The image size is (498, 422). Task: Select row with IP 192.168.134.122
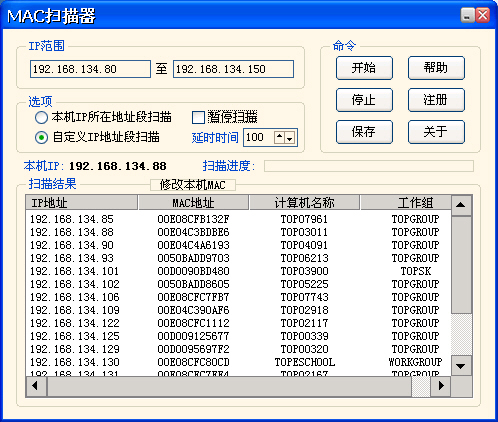[x=238, y=323]
